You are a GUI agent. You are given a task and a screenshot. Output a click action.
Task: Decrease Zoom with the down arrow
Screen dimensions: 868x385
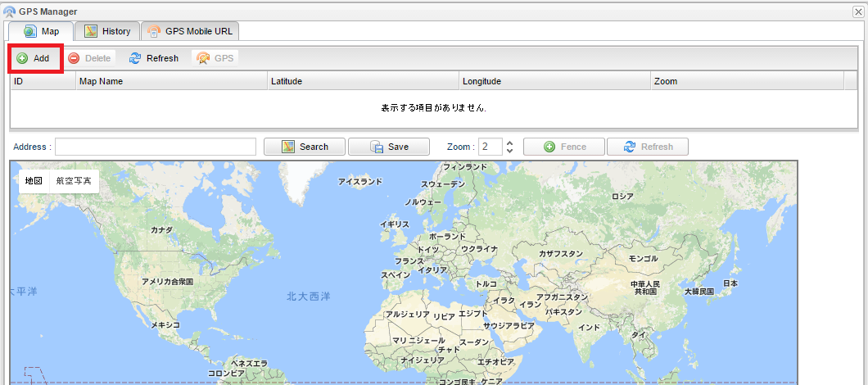(510, 151)
